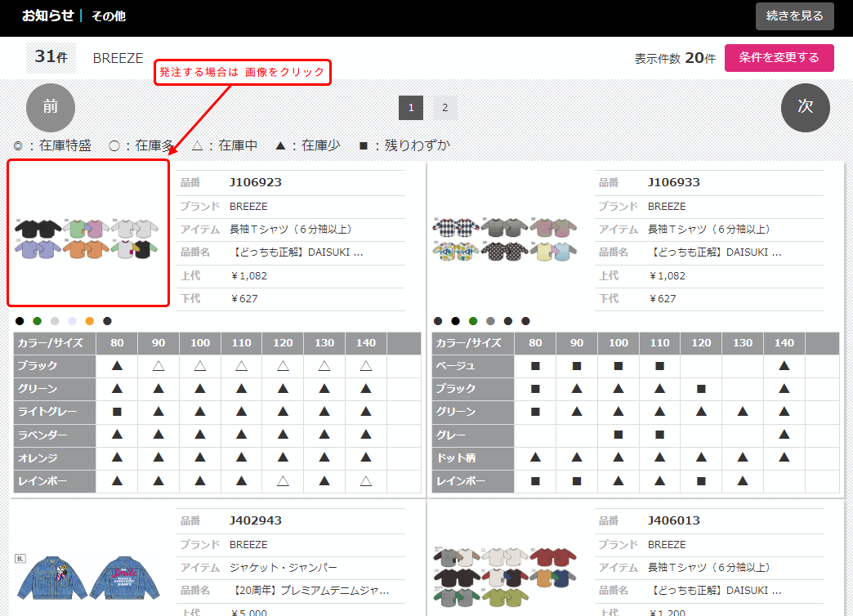Screen dimensions: 853x616
Task: Click J106923 ライトグレー size 80 stock square
Action: pos(117,412)
